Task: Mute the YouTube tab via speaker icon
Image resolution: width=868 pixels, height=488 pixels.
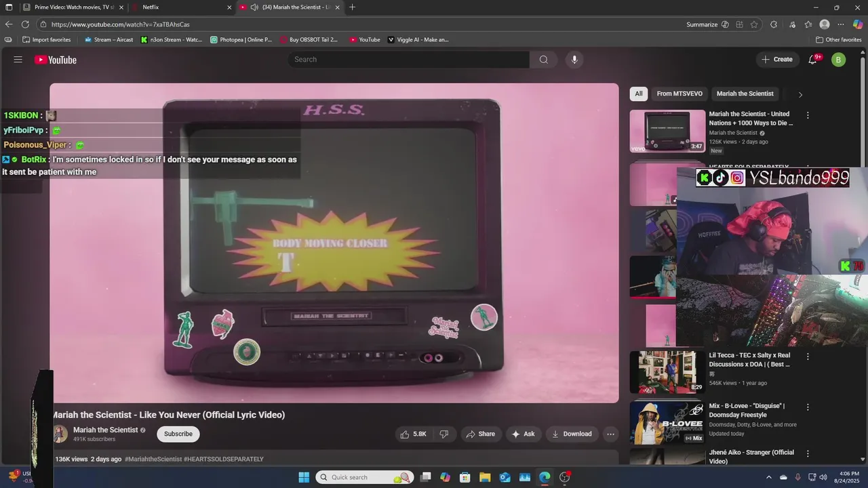Action: point(254,7)
